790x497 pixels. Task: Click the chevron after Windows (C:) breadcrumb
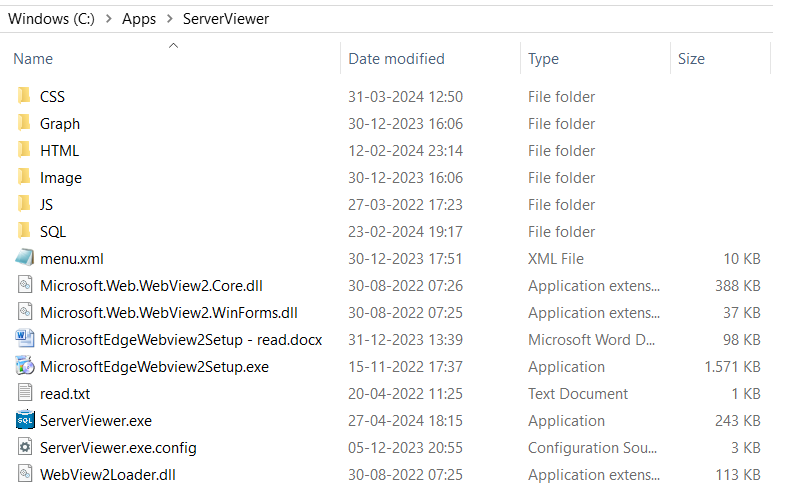coord(108,19)
